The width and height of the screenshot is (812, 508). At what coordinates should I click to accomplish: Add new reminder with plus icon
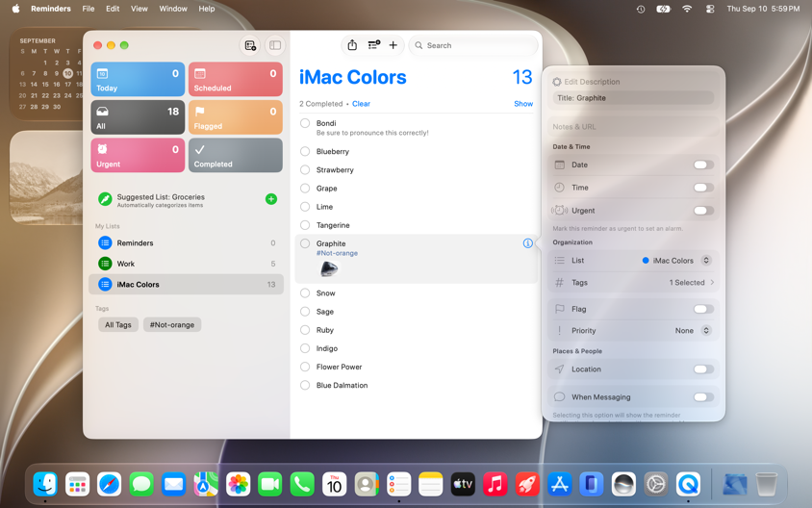coord(393,45)
